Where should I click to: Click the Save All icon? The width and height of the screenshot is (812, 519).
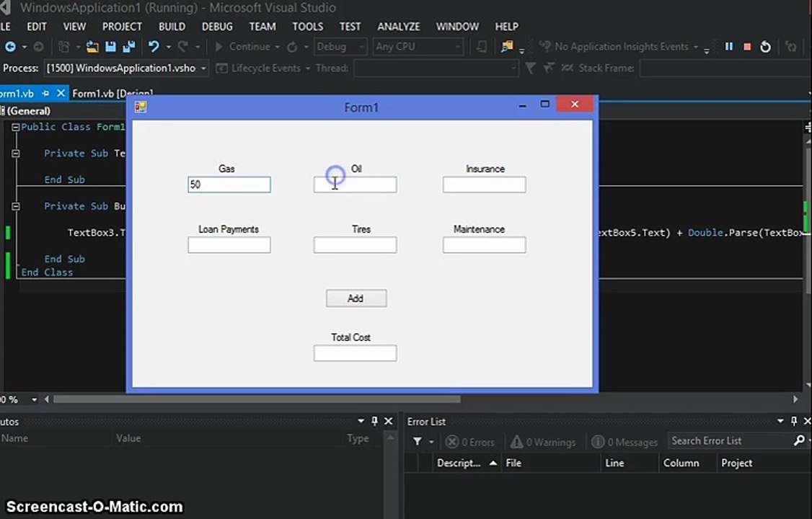click(128, 47)
